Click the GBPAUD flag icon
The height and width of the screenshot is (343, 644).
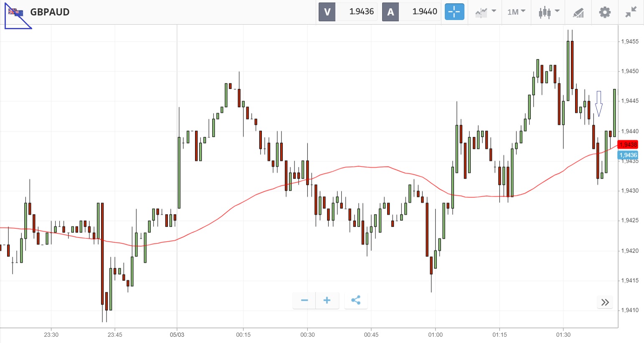(x=16, y=12)
